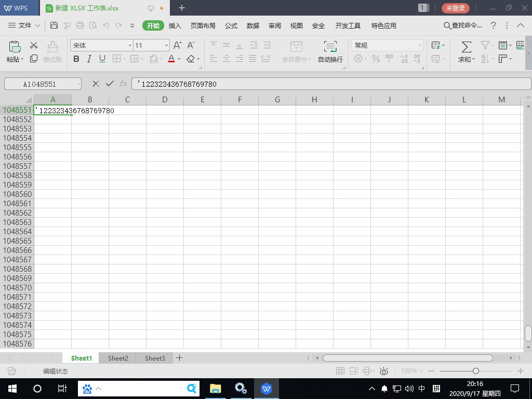Screen dimensions: 532x399
Task: Click the Insert Function fx icon
Action: click(123, 84)
